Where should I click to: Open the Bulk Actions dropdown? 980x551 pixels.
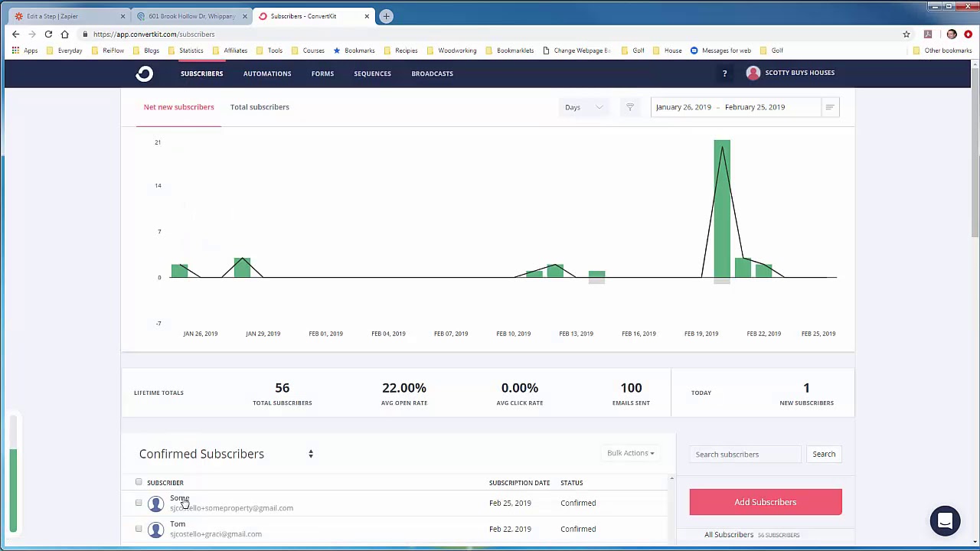(x=630, y=453)
